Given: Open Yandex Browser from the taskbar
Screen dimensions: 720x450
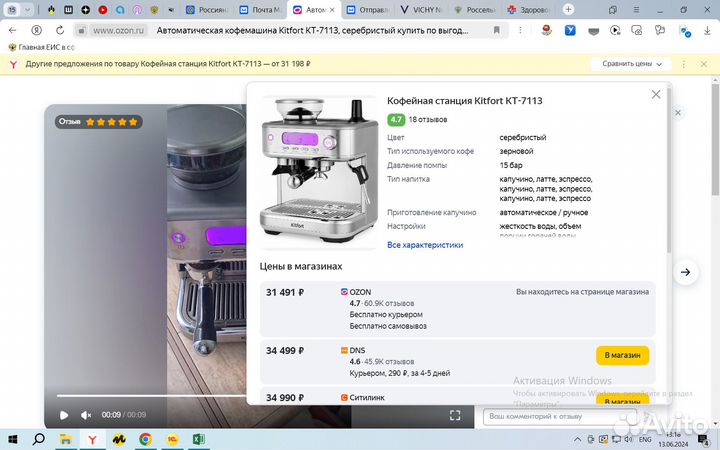Looking at the screenshot, I should 92,439.
